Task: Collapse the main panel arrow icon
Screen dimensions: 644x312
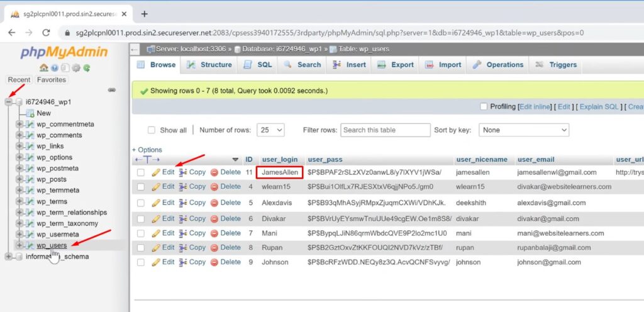Action: tap(135, 49)
